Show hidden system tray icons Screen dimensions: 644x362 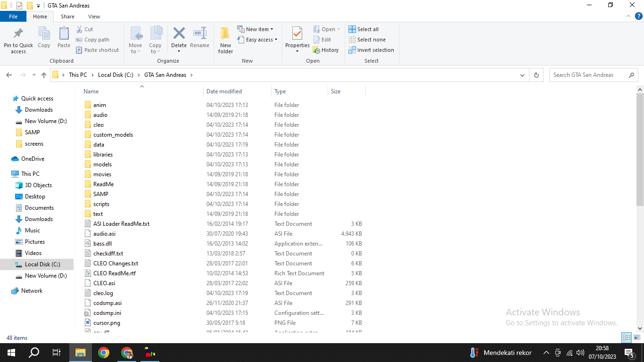(x=546, y=353)
